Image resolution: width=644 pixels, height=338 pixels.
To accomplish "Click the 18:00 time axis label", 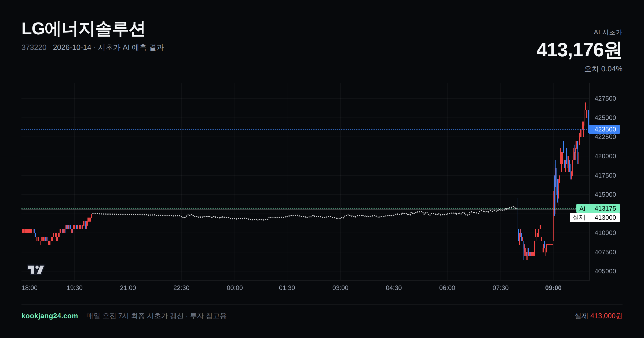I will (30, 288).
